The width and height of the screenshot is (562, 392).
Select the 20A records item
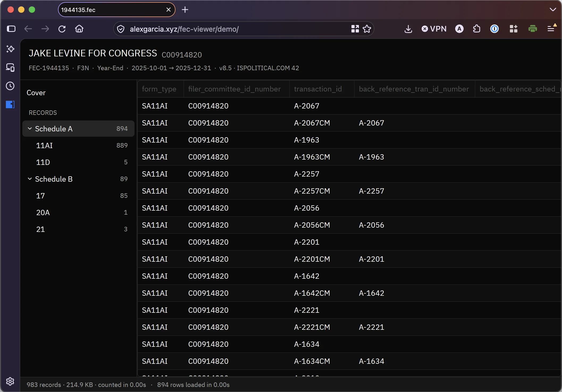[78, 212]
